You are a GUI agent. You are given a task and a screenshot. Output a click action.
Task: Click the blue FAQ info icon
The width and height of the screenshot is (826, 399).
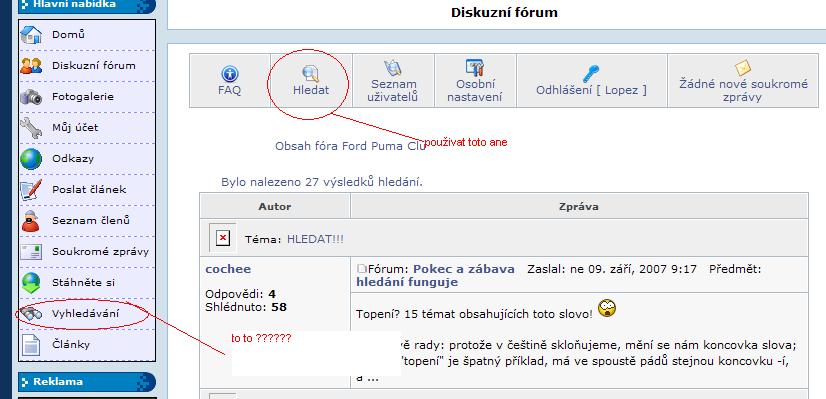229,73
